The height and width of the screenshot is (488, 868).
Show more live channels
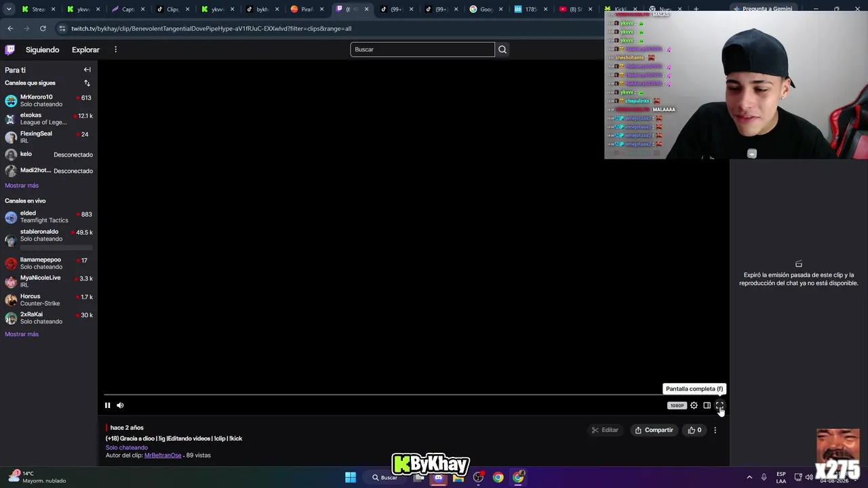click(x=22, y=334)
